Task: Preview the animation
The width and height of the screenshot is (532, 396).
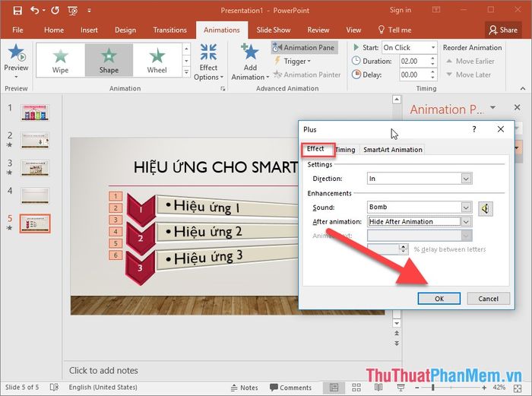Action: 16,61
